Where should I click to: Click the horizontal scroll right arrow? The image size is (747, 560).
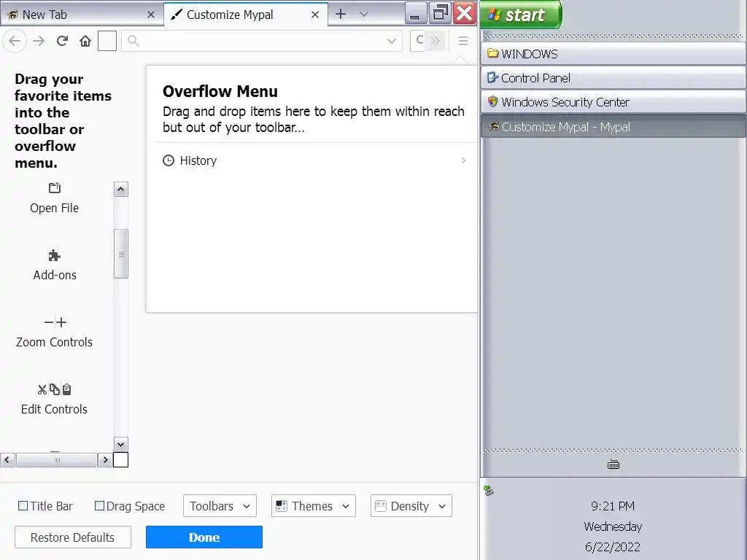105,460
